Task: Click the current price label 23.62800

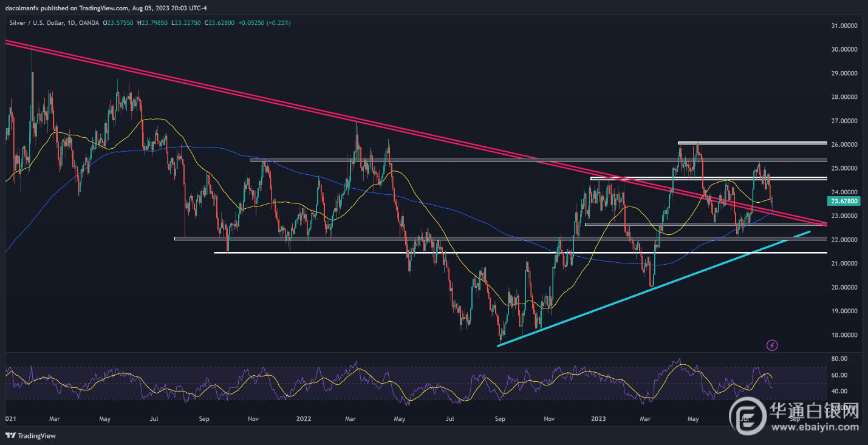Action: pyautogui.click(x=842, y=201)
